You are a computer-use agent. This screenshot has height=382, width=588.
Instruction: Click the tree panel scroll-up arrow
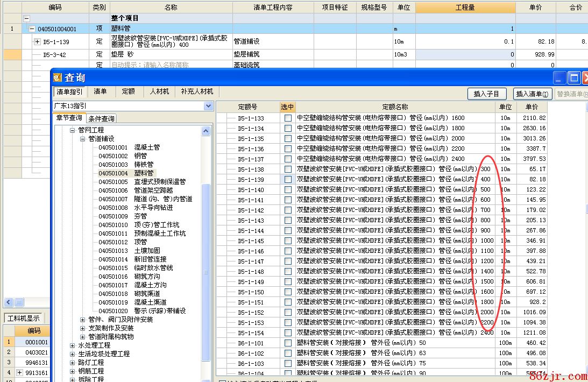point(206,131)
